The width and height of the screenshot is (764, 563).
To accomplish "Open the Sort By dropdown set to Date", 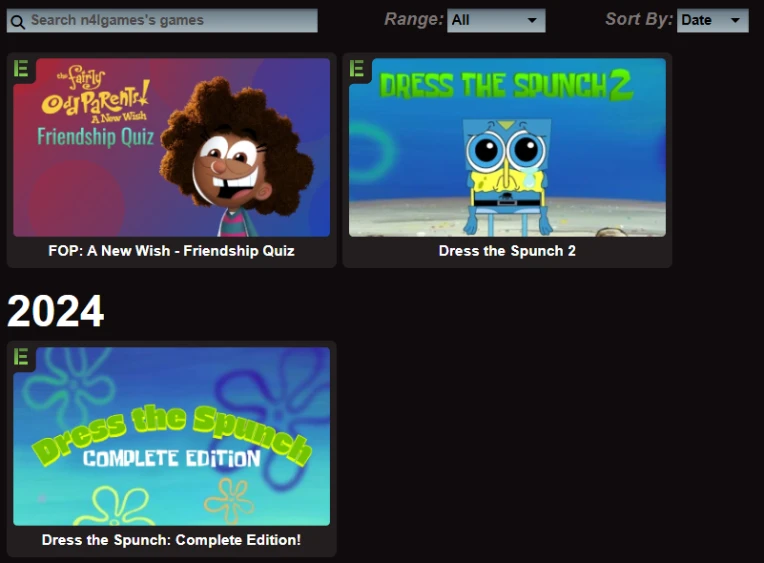I will click(x=712, y=20).
